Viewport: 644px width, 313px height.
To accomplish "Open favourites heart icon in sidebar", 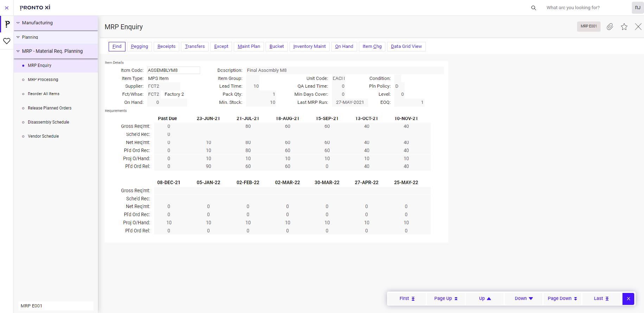I will [x=7, y=41].
